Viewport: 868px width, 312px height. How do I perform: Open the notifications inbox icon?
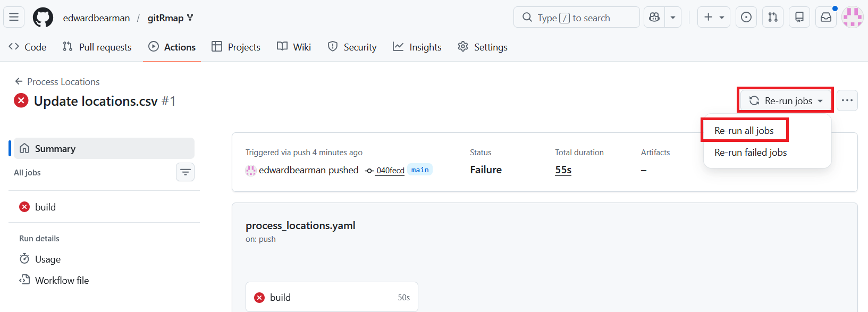826,18
